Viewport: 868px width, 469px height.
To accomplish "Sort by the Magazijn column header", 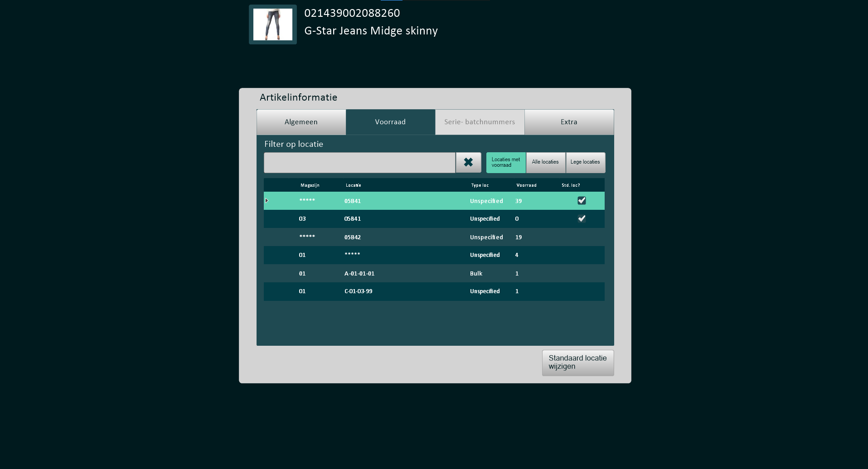I will click(x=310, y=185).
